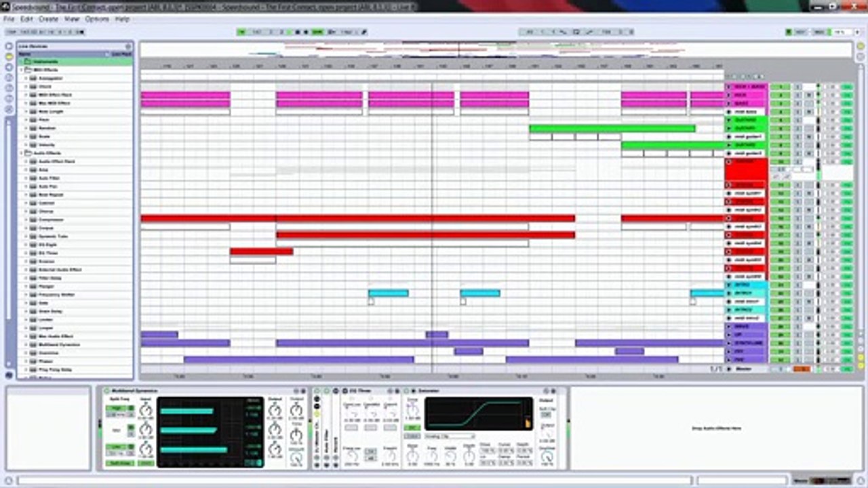Unfold the GUITARS group track
This screenshot has height=488, width=868.
[729, 120]
